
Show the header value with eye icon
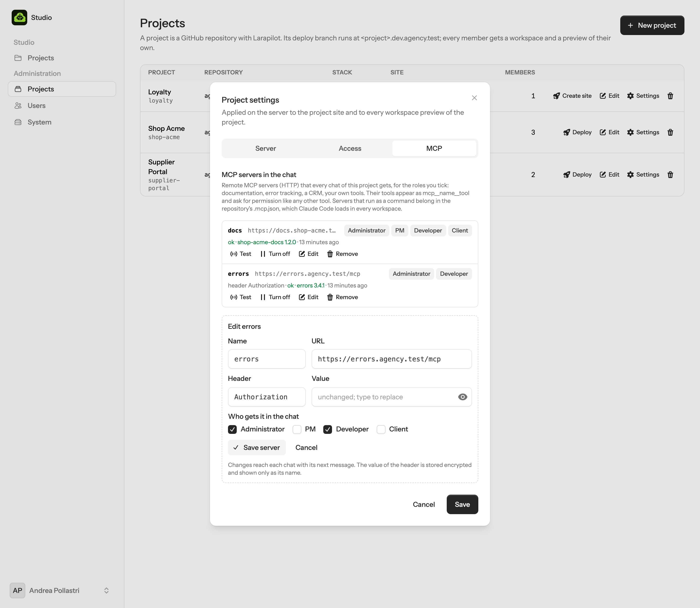click(x=463, y=397)
